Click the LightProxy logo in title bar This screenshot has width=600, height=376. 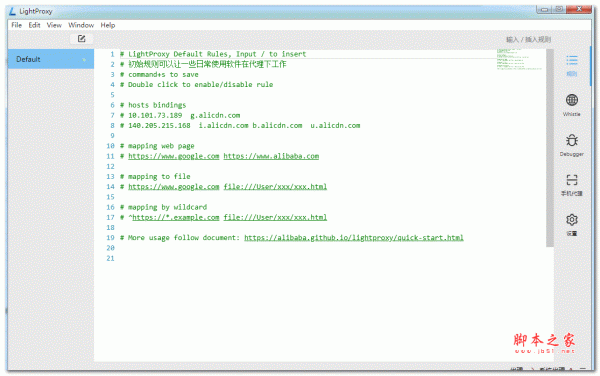pyautogui.click(x=12, y=11)
